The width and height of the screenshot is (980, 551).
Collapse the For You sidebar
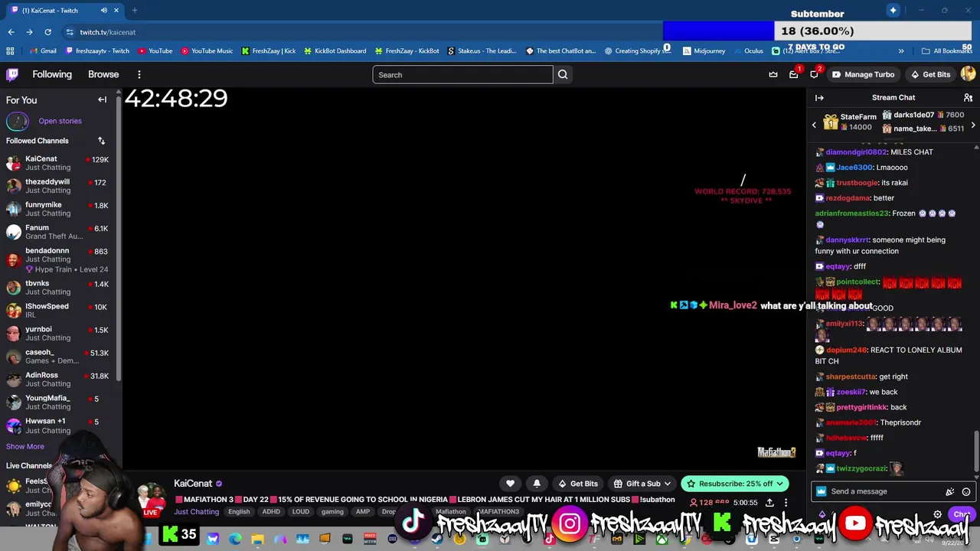pyautogui.click(x=102, y=99)
